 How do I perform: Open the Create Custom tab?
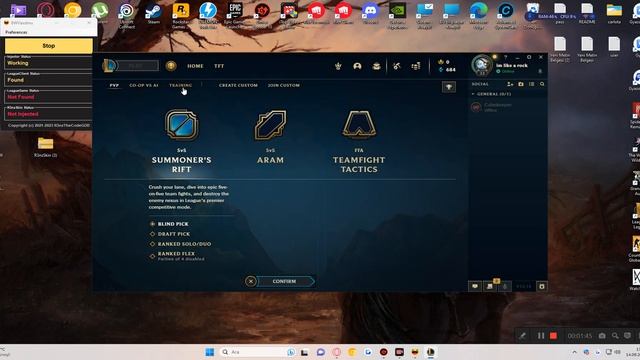tap(238, 85)
